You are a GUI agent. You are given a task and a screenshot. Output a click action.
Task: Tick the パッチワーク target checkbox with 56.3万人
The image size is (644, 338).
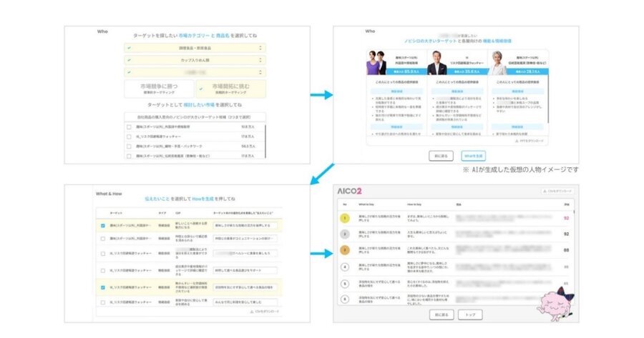(129, 146)
